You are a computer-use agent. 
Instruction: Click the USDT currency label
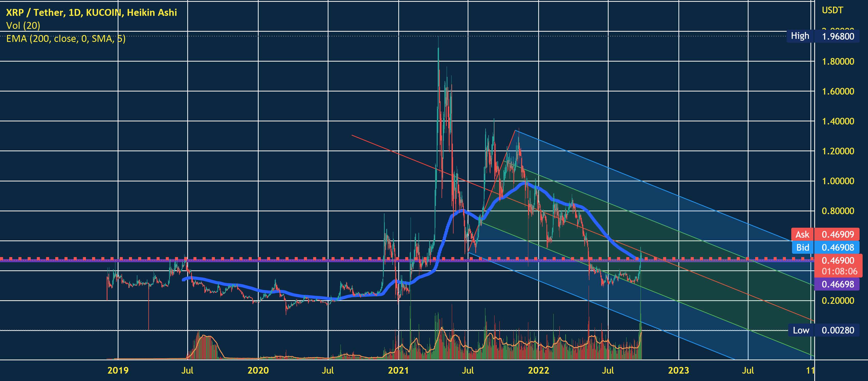tap(832, 10)
